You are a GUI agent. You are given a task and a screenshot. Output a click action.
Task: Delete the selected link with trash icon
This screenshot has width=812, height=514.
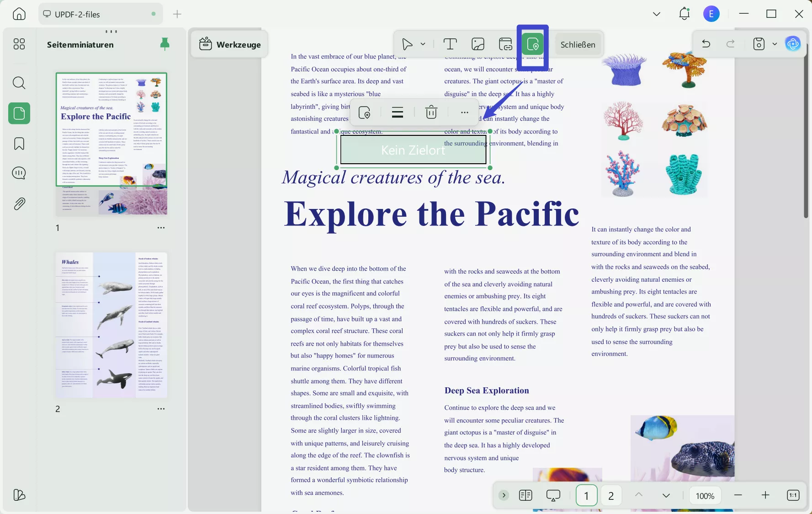[x=431, y=112]
